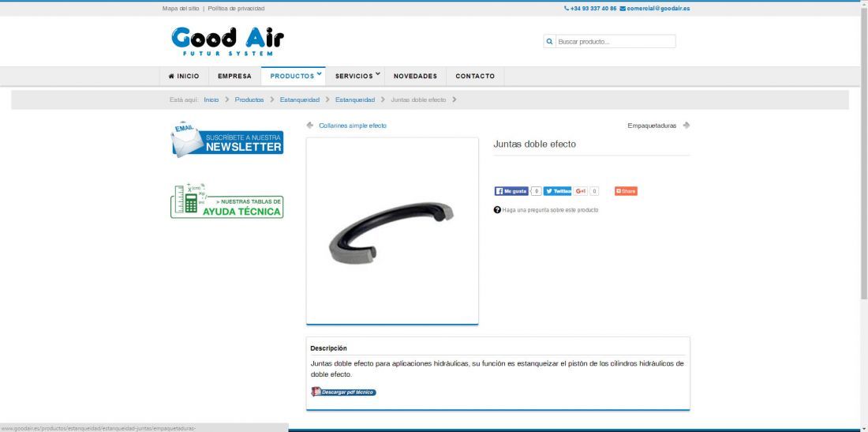868x432 pixels.
Task: Click the Facebook Me gusta button
Action: [511, 191]
